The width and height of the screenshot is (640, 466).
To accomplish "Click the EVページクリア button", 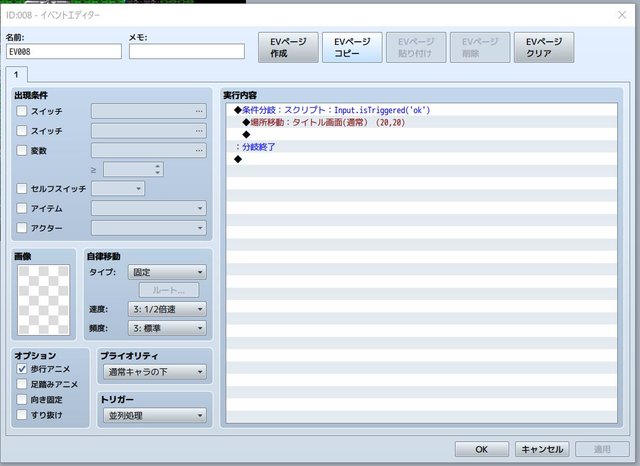I will [544, 48].
